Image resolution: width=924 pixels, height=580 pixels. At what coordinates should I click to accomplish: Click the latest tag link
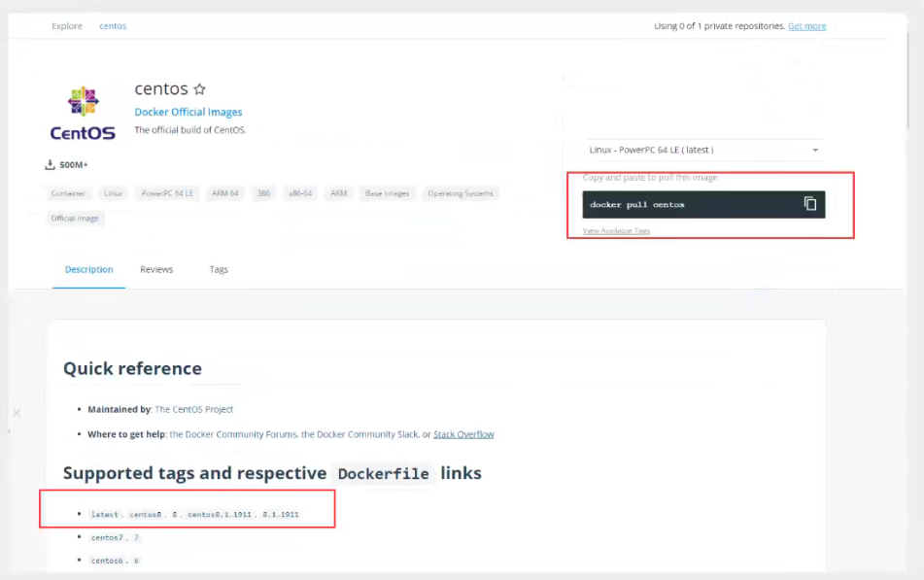tap(105, 515)
